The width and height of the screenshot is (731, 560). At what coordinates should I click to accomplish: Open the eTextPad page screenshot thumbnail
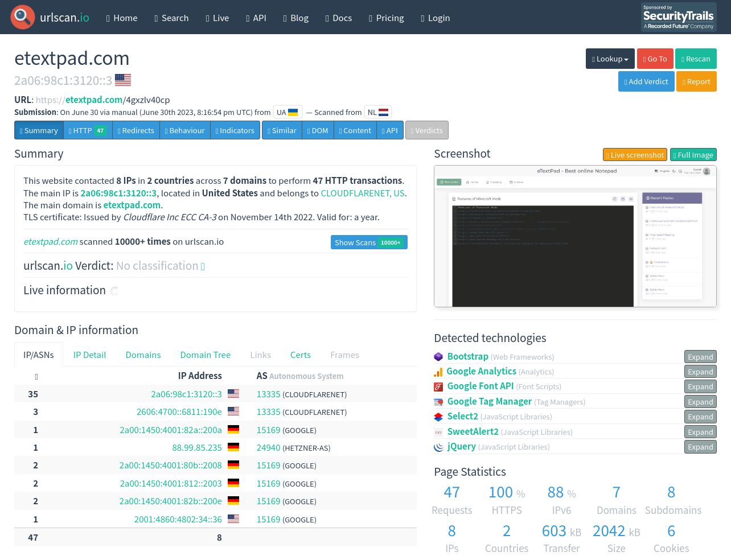coord(575,236)
